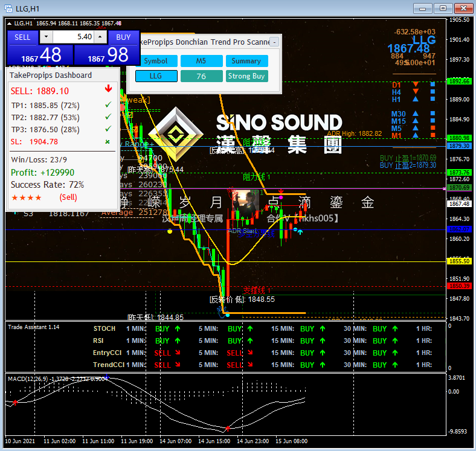Click the blue up arrow next to M1
The image size is (476, 451).
point(416,135)
